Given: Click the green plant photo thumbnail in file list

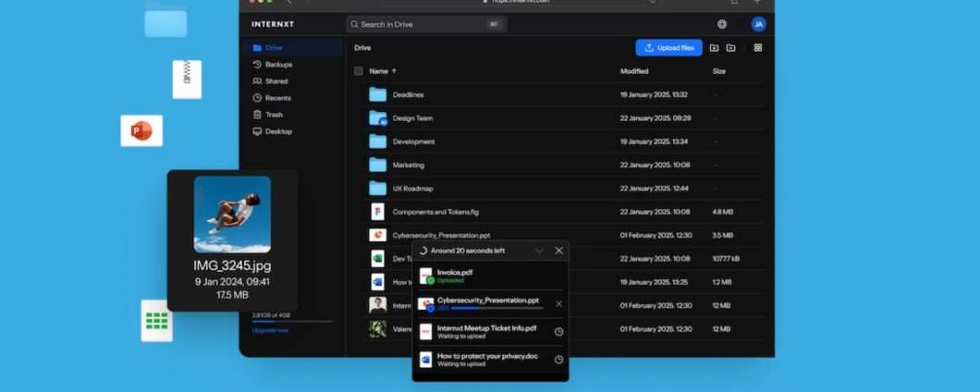Looking at the screenshot, I should pos(377,329).
